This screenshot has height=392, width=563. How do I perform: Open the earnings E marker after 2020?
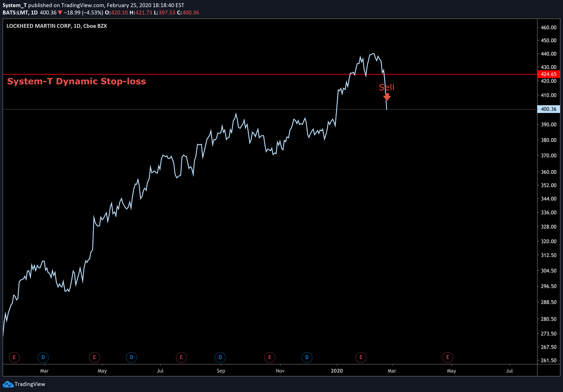coord(361,357)
